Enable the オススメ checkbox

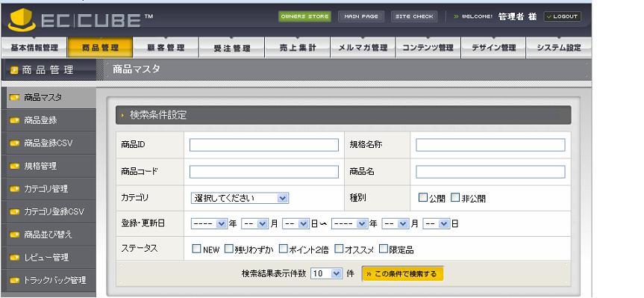339,249
